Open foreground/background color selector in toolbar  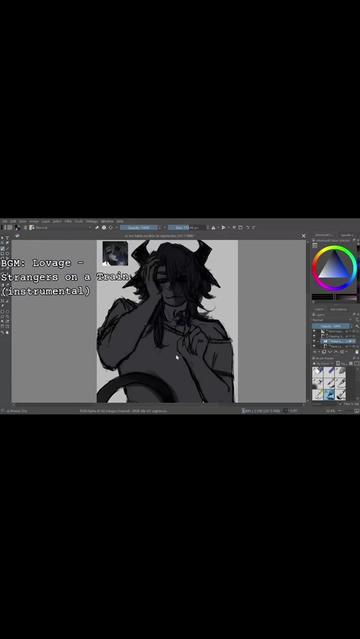point(17,227)
